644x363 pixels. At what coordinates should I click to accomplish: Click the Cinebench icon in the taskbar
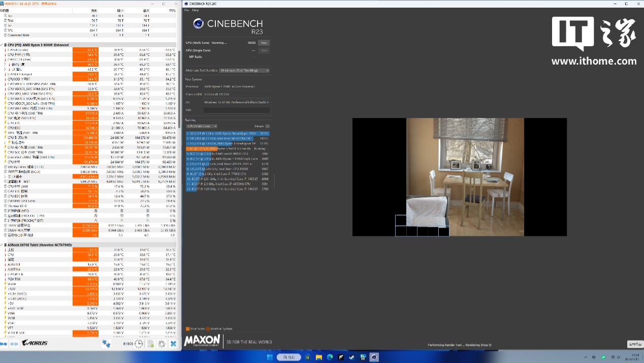[374, 357]
